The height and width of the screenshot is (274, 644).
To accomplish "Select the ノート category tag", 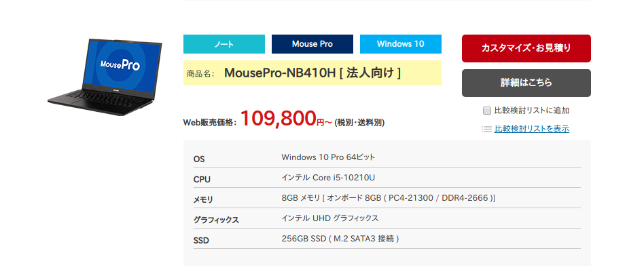I will tap(224, 44).
